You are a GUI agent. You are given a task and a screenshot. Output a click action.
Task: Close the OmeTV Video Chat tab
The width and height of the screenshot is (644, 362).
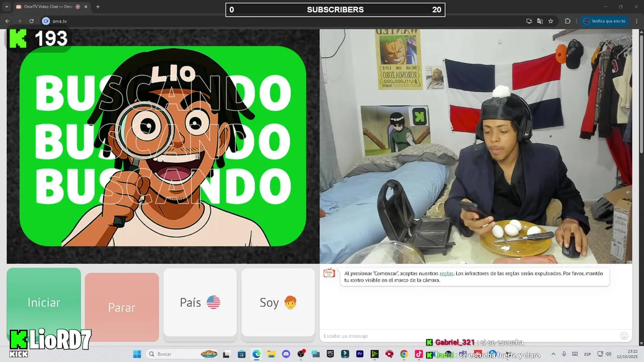click(86, 7)
